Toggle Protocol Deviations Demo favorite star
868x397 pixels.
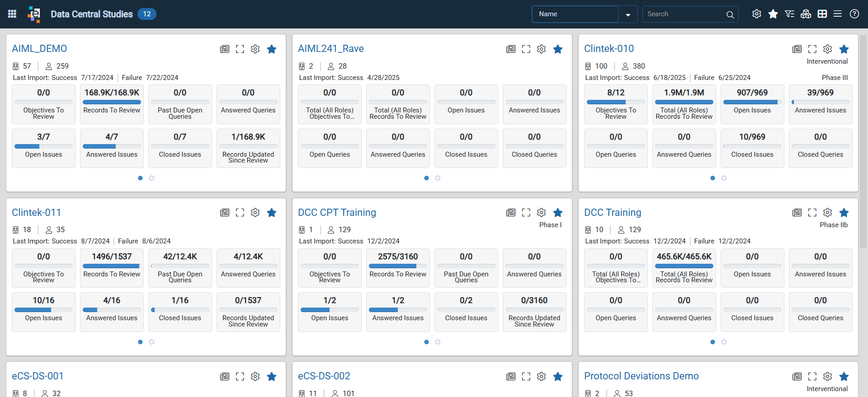coord(844,376)
